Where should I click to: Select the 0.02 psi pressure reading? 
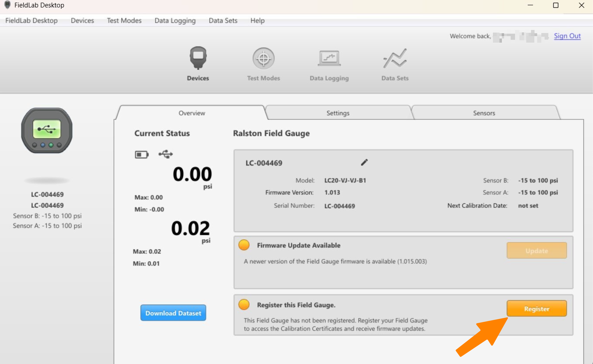click(x=190, y=228)
